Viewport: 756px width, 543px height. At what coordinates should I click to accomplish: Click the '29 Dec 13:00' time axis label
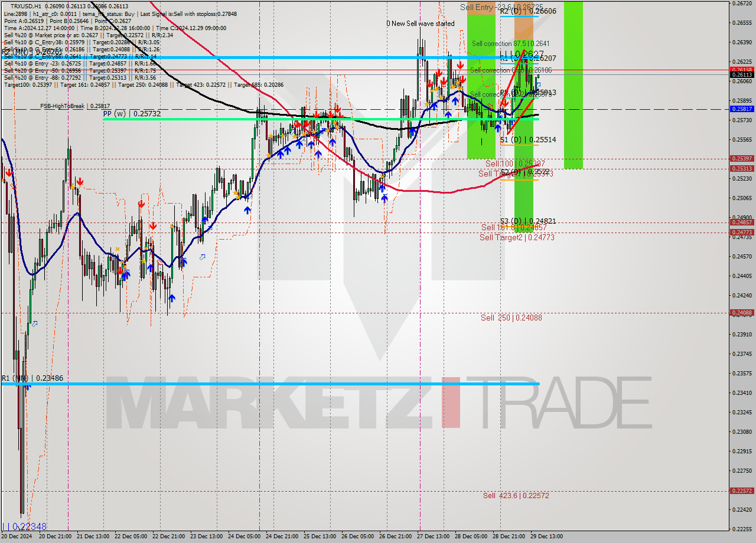(546, 537)
